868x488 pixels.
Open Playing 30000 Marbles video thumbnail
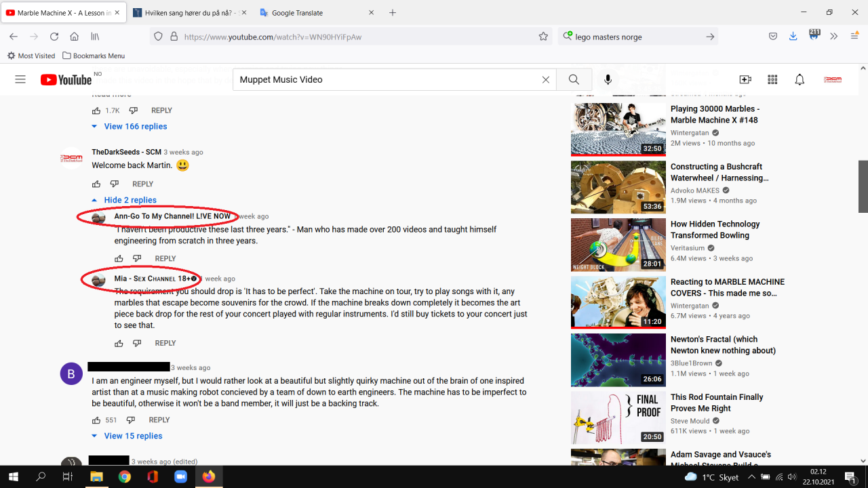tap(618, 129)
